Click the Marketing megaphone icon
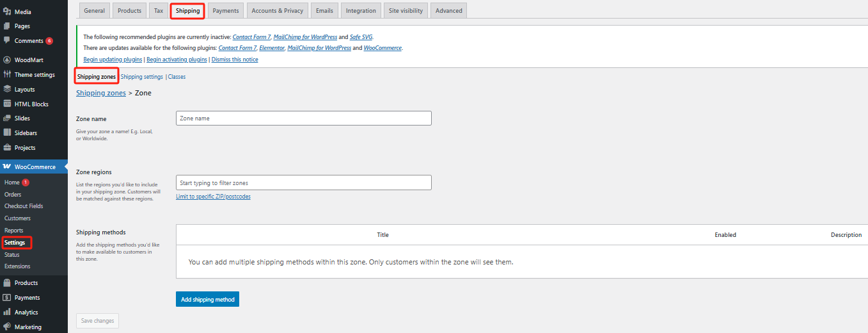The width and height of the screenshot is (868, 333). pos(7,327)
